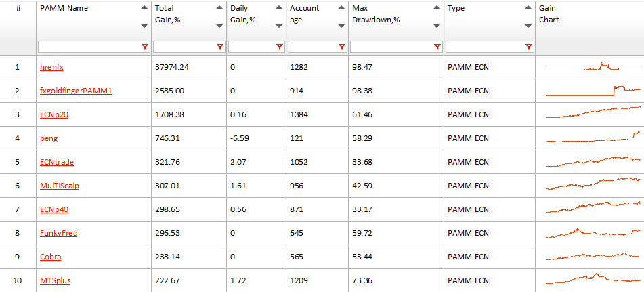Click the filter icon under Daily Gain,%
This screenshot has width=644, height=292.
tap(279, 47)
